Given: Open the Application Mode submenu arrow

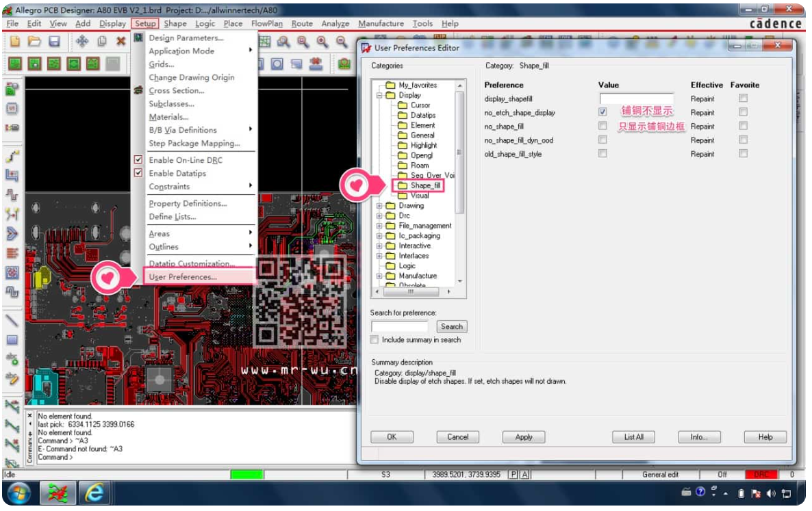Looking at the screenshot, I should [x=251, y=51].
